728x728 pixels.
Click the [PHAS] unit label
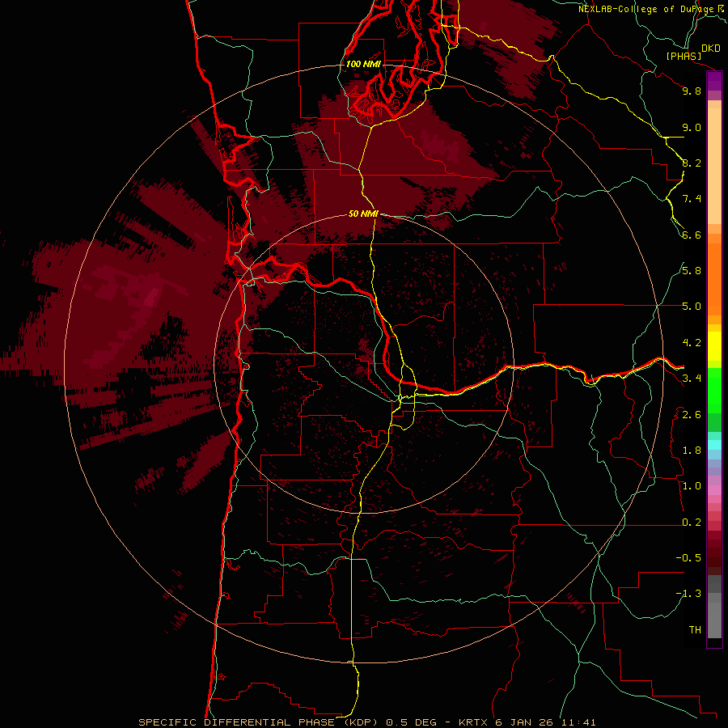point(684,57)
